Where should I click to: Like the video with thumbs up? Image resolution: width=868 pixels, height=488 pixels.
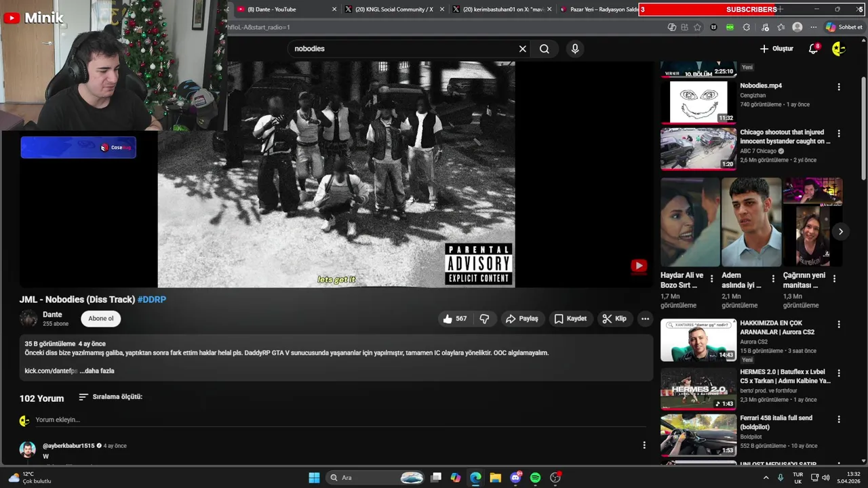(x=454, y=319)
